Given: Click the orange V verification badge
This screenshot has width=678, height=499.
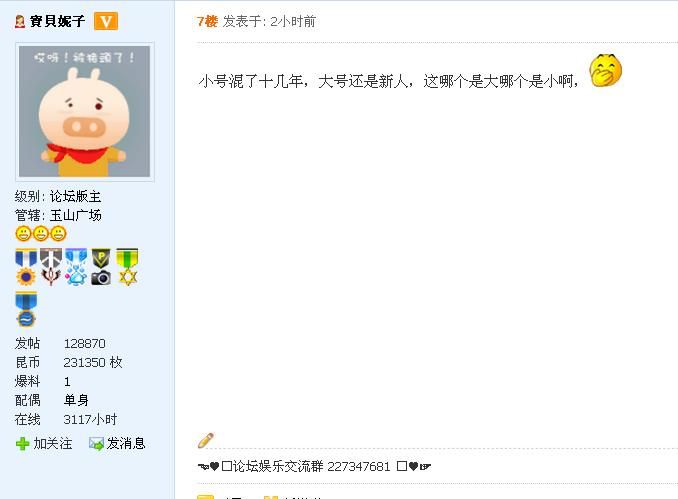Looking at the screenshot, I should click(x=106, y=21).
